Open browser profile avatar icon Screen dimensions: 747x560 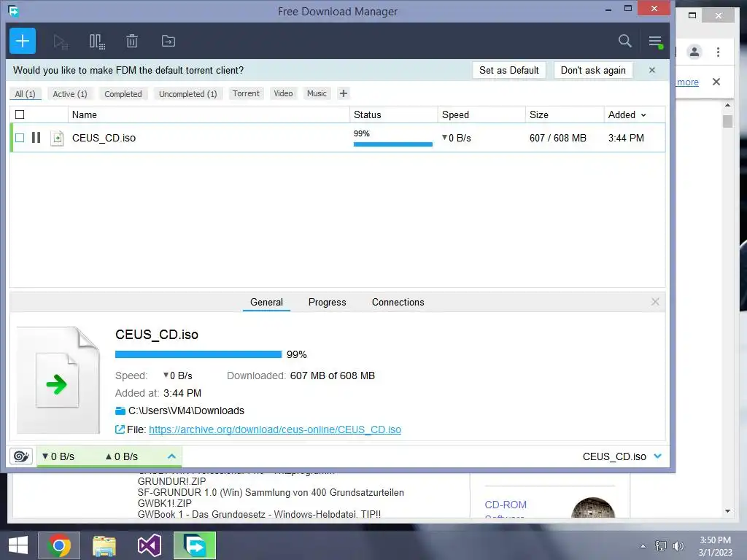[x=694, y=52]
